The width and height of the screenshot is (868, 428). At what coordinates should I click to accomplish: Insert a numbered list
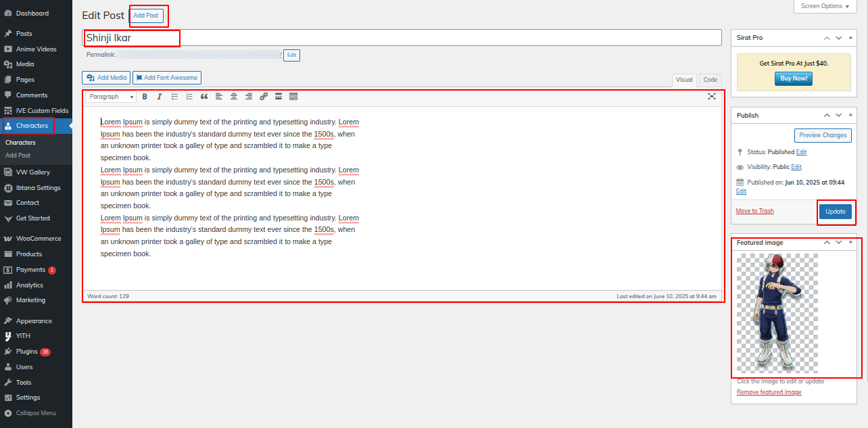(x=189, y=97)
